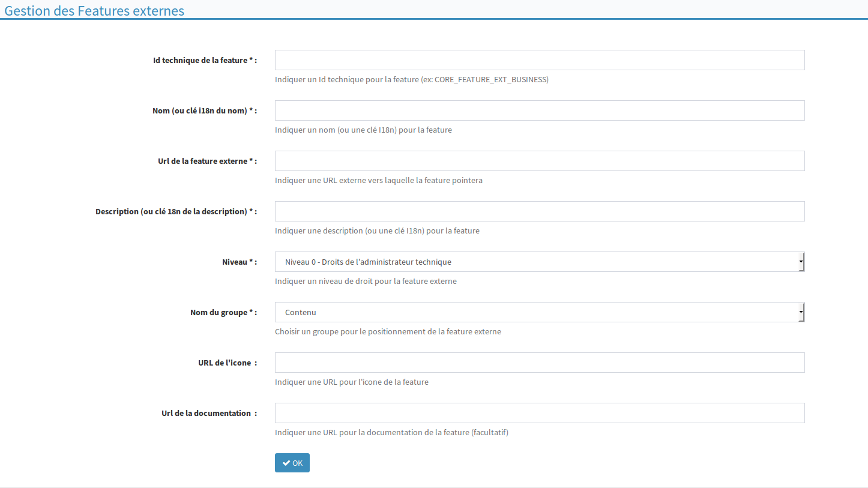The image size is (868, 488).
Task: Click the checkmark icon inside the OK button
Action: coord(286,463)
